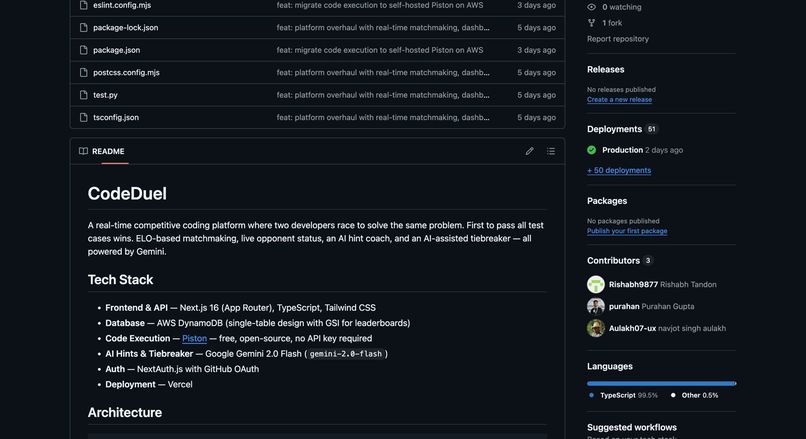806x439 pixels.
Task: Follow the Piston link in Tech Stack
Action: [x=194, y=338]
